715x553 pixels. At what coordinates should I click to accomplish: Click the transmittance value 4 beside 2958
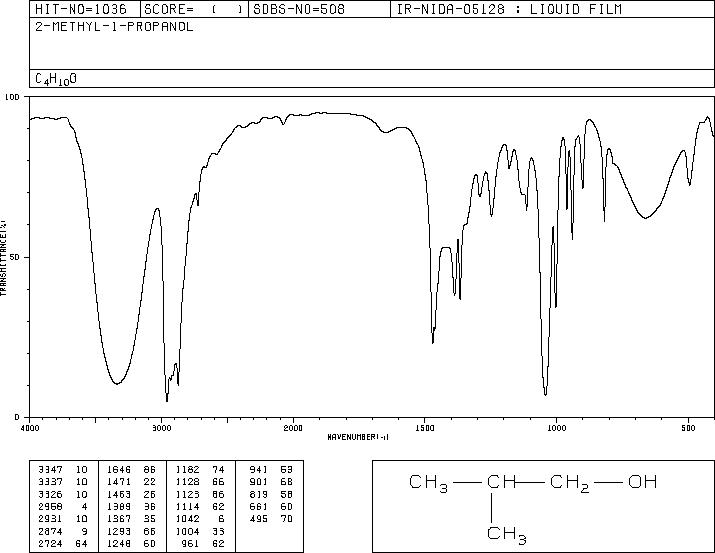click(84, 506)
